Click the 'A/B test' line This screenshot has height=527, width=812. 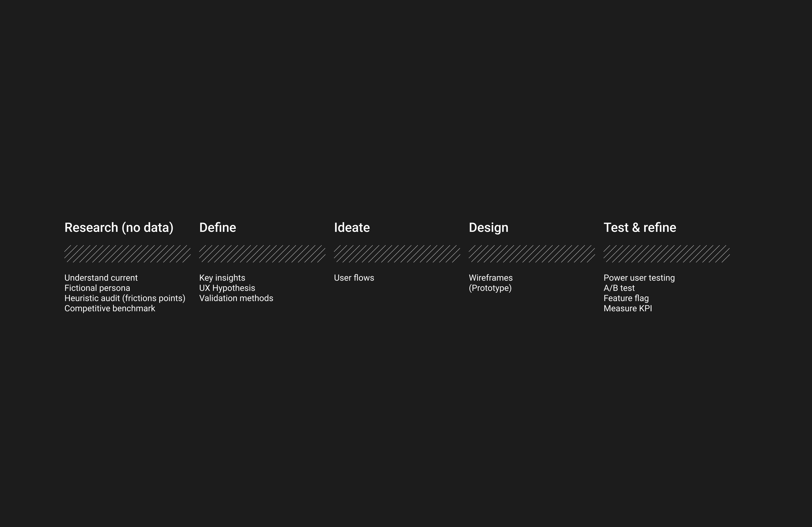[x=619, y=288]
